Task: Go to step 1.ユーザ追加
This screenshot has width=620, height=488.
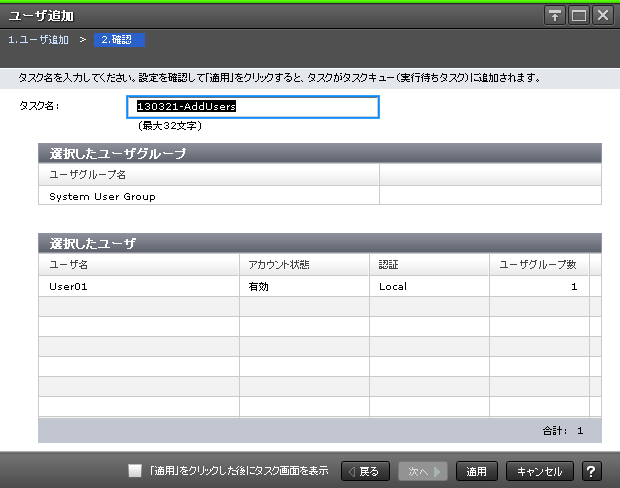Action: tap(38, 40)
